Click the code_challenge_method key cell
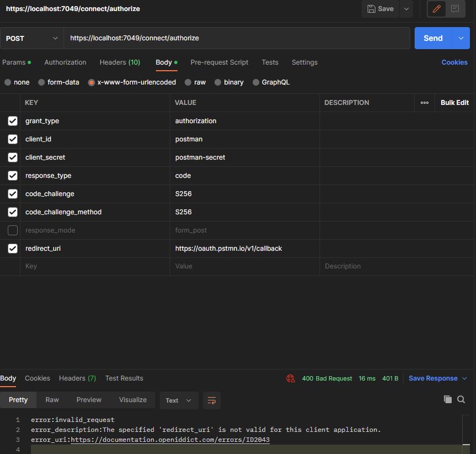The width and height of the screenshot is (476, 454). coord(95,212)
